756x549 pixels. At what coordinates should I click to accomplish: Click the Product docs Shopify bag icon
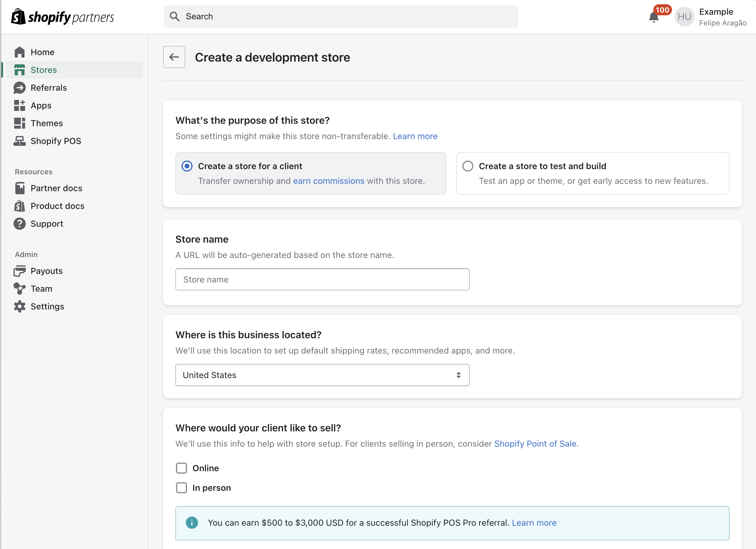click(x=19, y=206)
